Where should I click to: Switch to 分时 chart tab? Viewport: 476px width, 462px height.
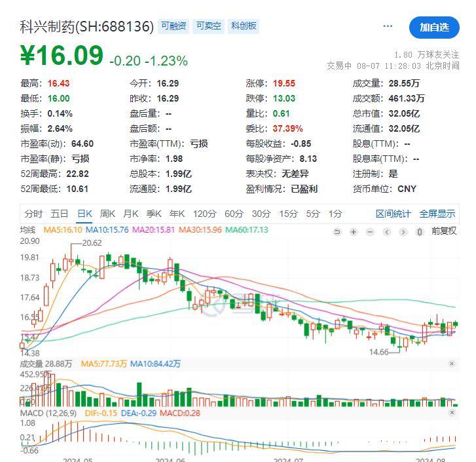point(33,214)
